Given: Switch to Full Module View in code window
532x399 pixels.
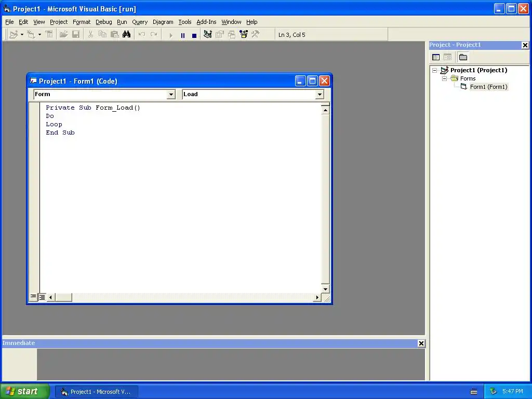Looking at the screenshot, I should (x=42, y=297).
